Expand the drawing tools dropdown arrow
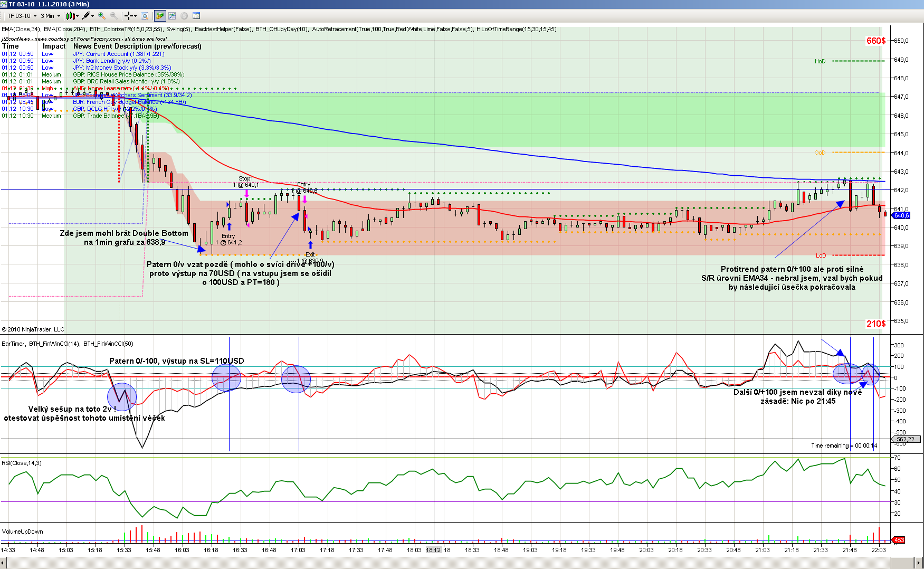Screen dimensions: 924x569 [92, 16]
